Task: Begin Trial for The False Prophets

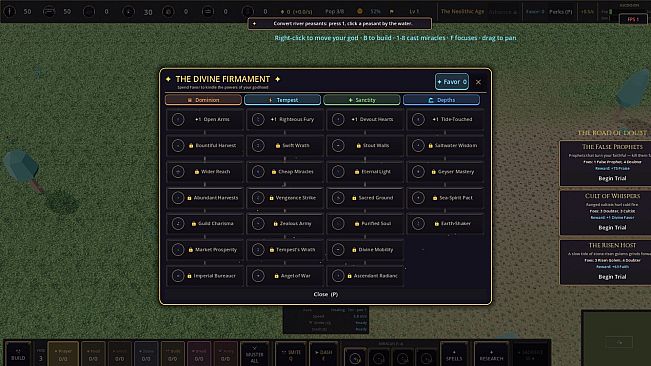Action: click(x=612, y=178)
